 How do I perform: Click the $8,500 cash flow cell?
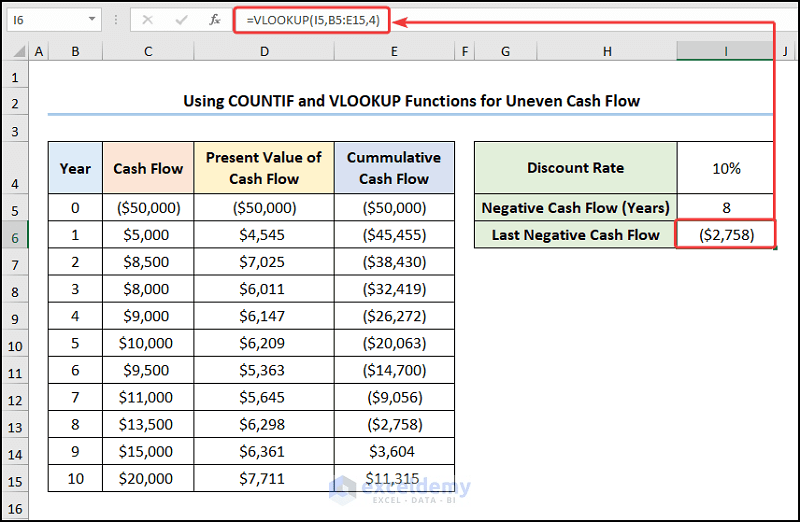click(148, 262)
